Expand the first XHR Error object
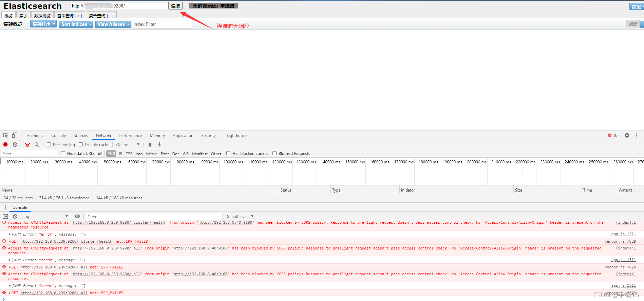The width and height of the screenshot is (644, 301). (10, 234)
